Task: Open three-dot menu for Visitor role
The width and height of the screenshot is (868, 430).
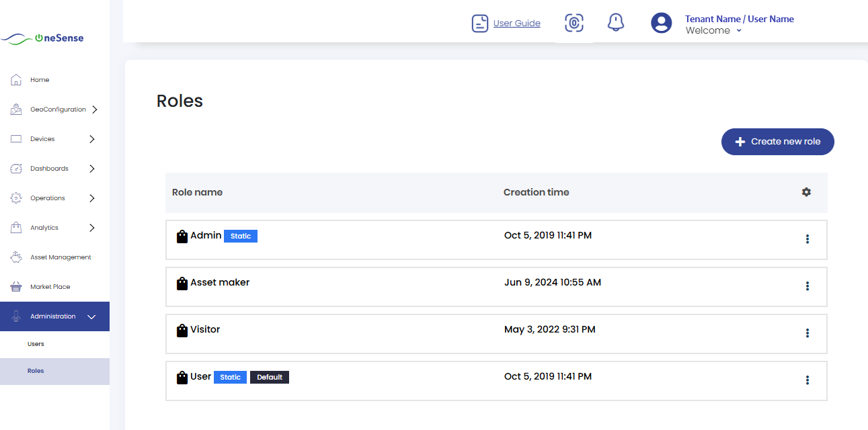Action: pos(807,333)
